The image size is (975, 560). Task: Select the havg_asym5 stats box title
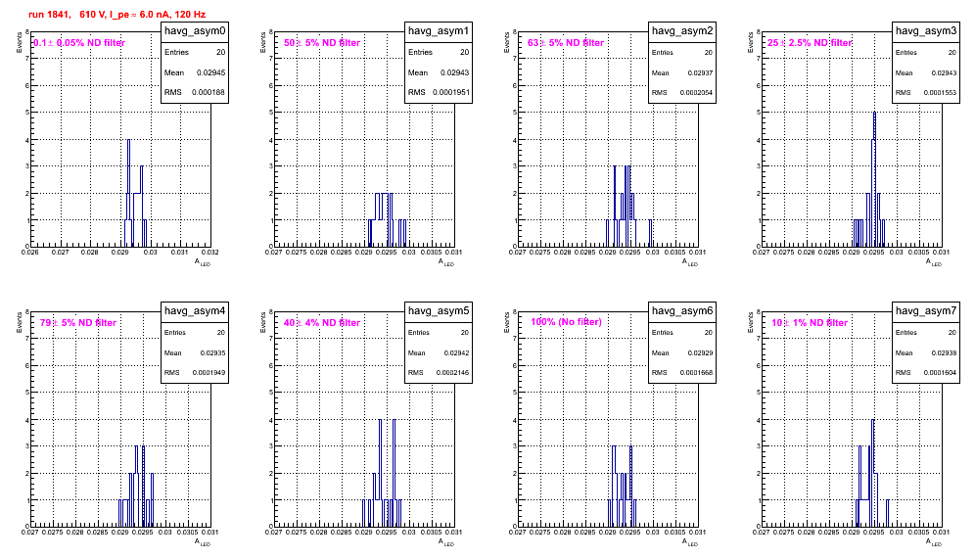439,311
